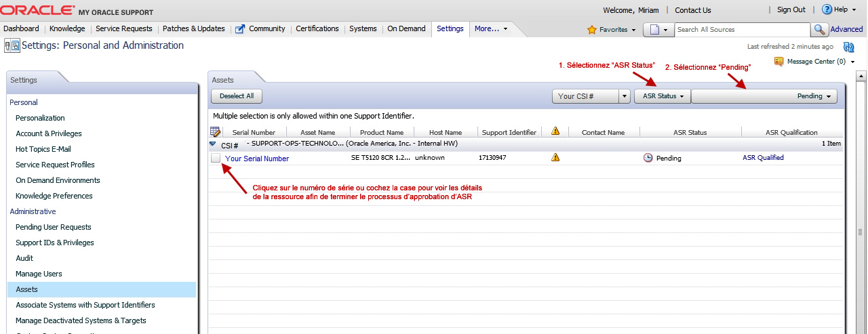Image resolution: width=868 pixels, height=334 pixels.
Task: Click the Pending clock status icon
Action: coord(648,158)
